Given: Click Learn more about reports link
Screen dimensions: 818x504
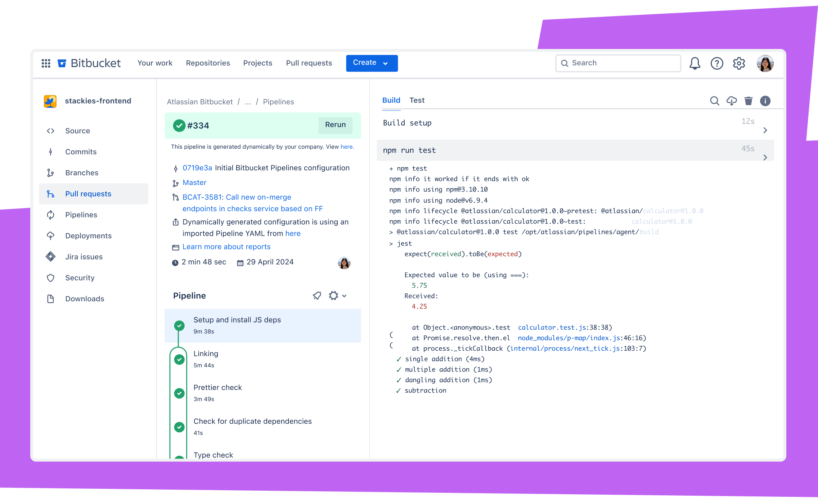Looking at the screenshot, I should (x=227, y=247).
